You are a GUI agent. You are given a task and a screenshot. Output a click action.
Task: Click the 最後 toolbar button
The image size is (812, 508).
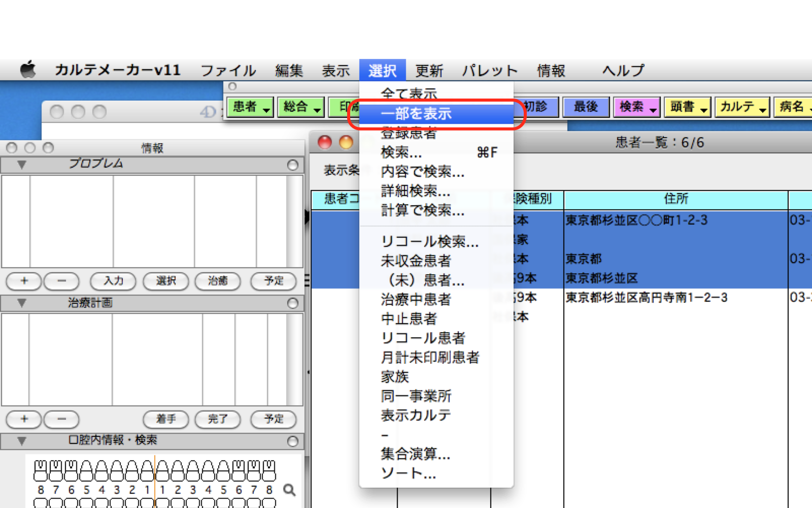586,107
